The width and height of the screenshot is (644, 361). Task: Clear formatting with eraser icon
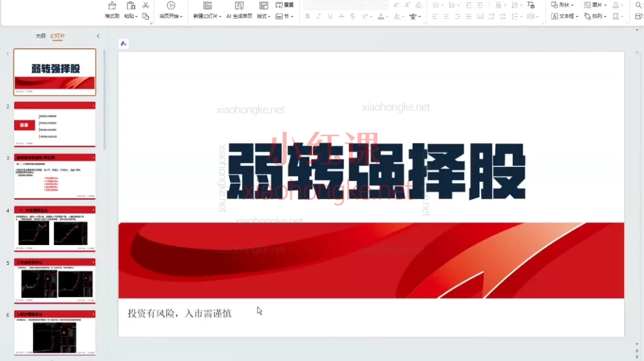pyautogui.click(x=419, y=5)
